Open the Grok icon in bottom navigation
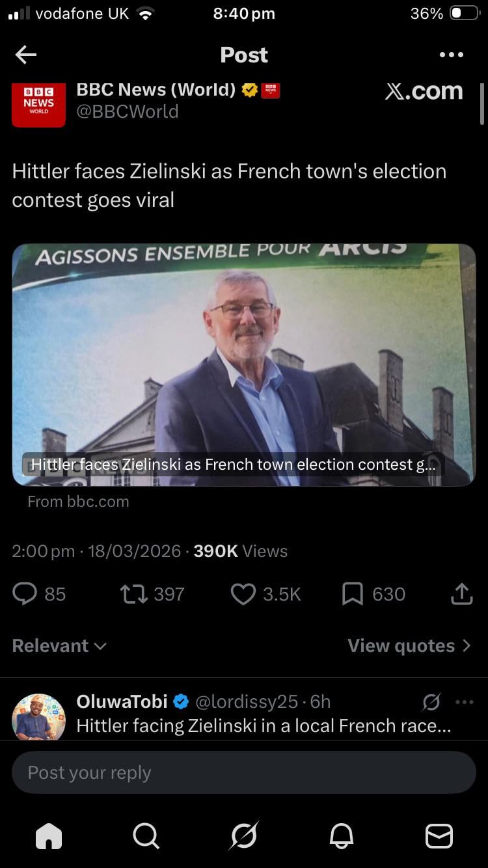488x868 pixels. tap(244, 835)
